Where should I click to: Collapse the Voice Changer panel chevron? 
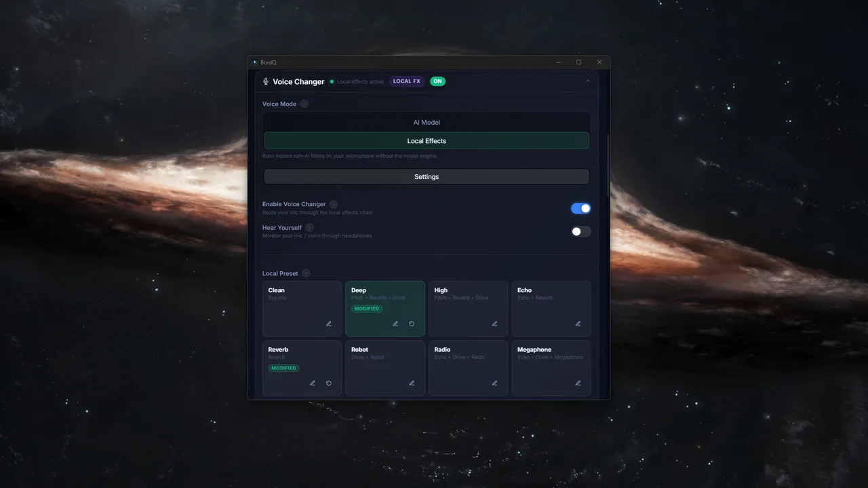coord(588,81)
